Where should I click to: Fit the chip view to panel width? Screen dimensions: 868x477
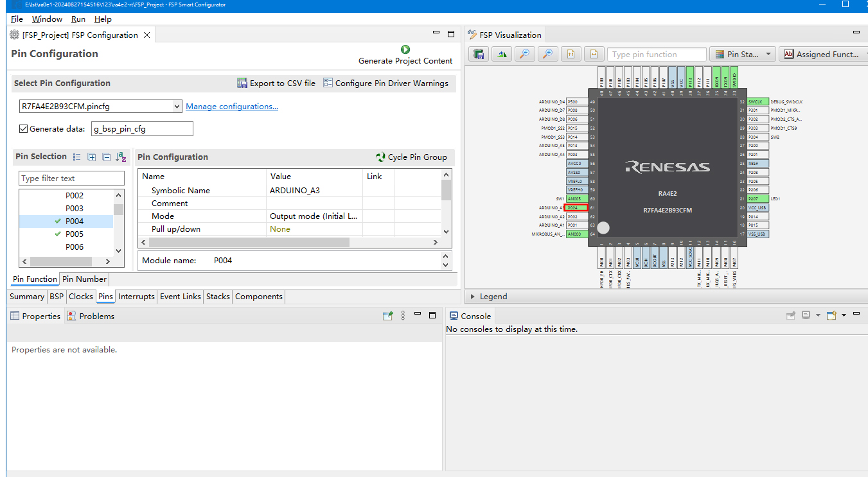pyautogui.click(x=594, y=55)
